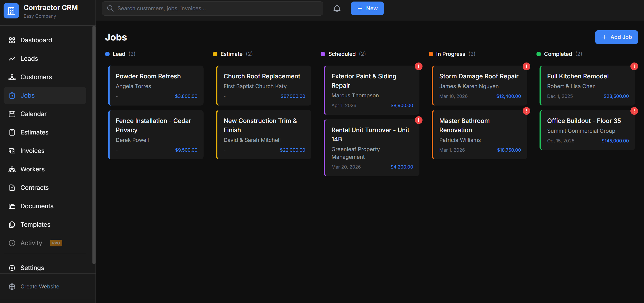Select the Leads trend icon in sidebar

12,58
